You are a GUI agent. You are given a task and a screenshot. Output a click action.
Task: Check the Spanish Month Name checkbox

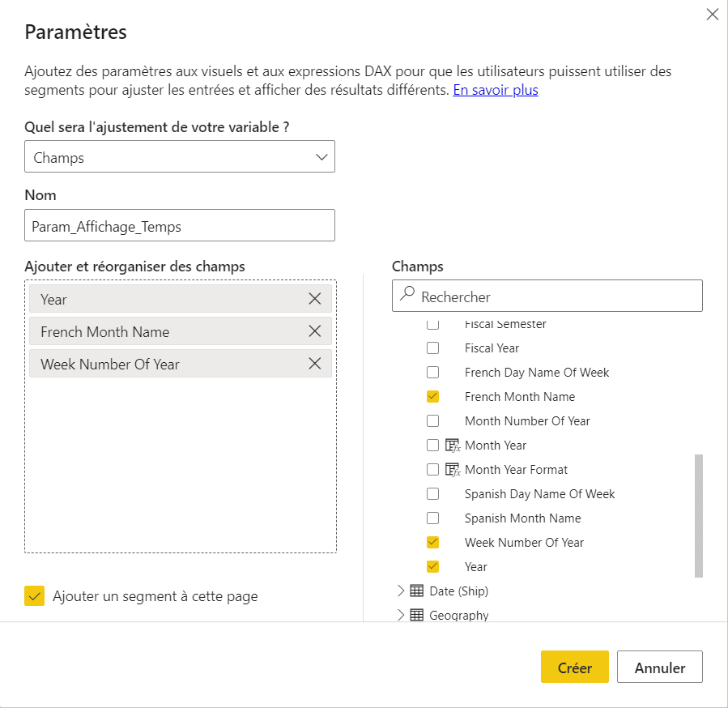[432, 518]
